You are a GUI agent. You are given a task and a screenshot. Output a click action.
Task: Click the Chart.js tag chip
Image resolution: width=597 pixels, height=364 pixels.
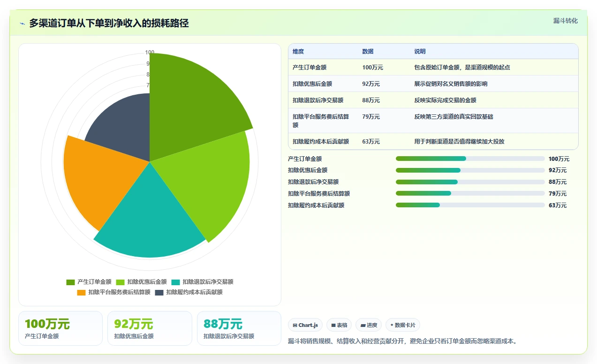pos(305,325)
